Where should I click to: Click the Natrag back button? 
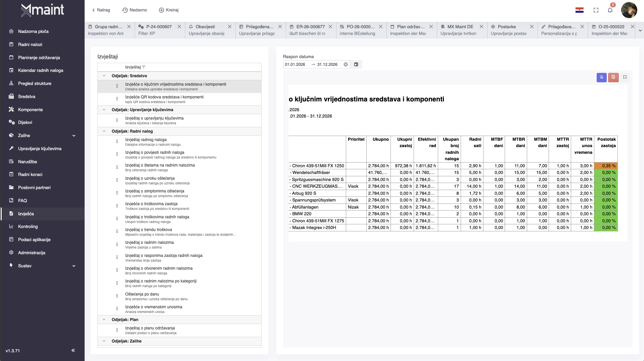pos(101,10)
